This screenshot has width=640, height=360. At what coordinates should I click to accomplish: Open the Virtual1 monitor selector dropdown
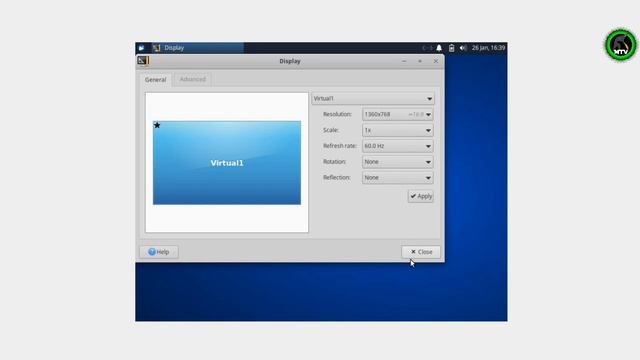(373, 98)
